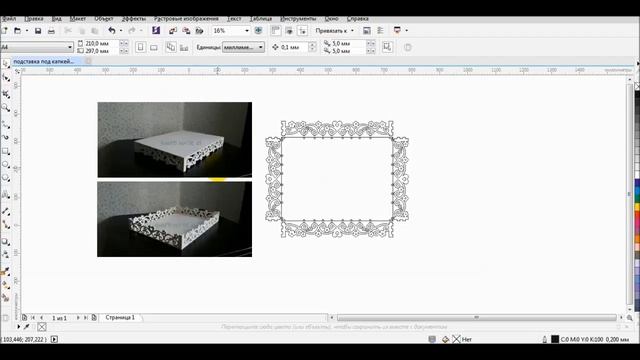Create a new document
This screenshot has width=640, height=360.
point(4,31)
